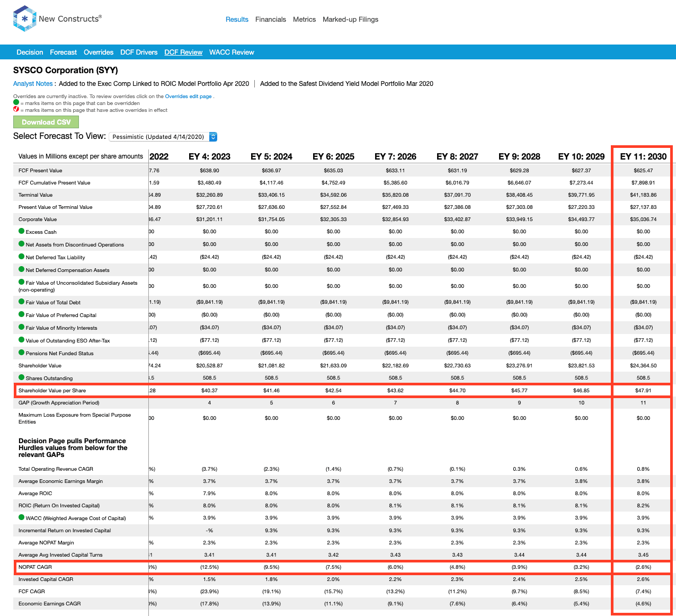Click Average Avg Invested Capital Turns 3.45
The image size is (676, 616).
[x=643, y=555]
